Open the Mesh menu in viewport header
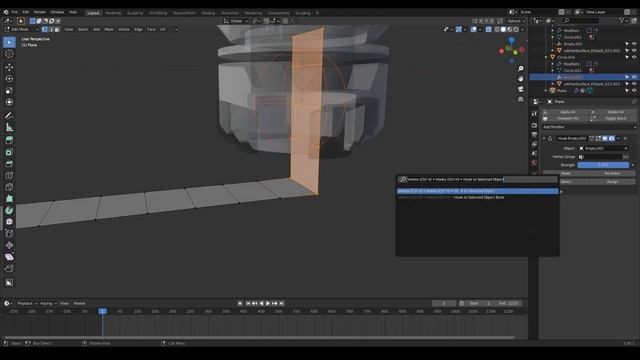 coord(109,29)
